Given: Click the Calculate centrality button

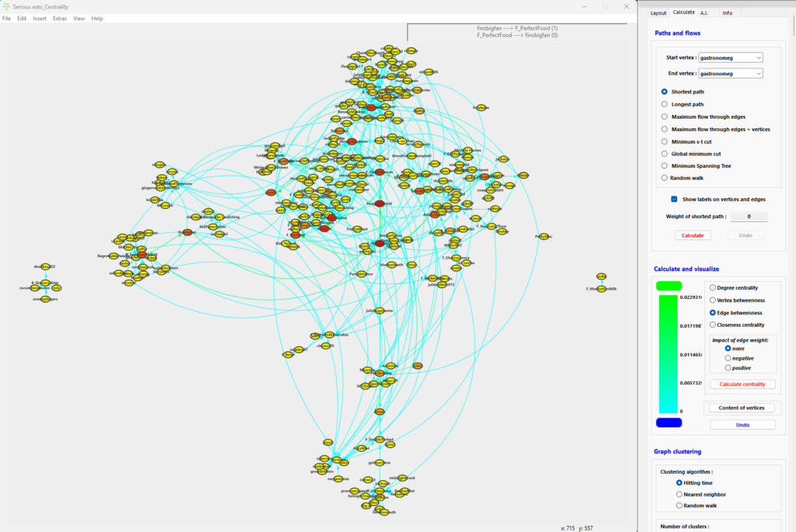Looking at the screenshot, I should [742, 384].
